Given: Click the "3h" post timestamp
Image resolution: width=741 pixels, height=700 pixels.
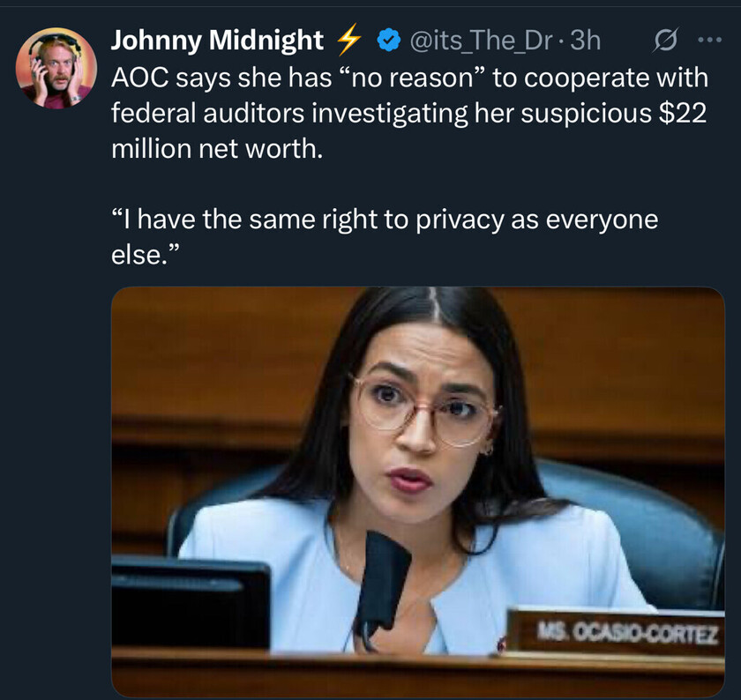Looking at the screenshot, I should pos(586,40).
